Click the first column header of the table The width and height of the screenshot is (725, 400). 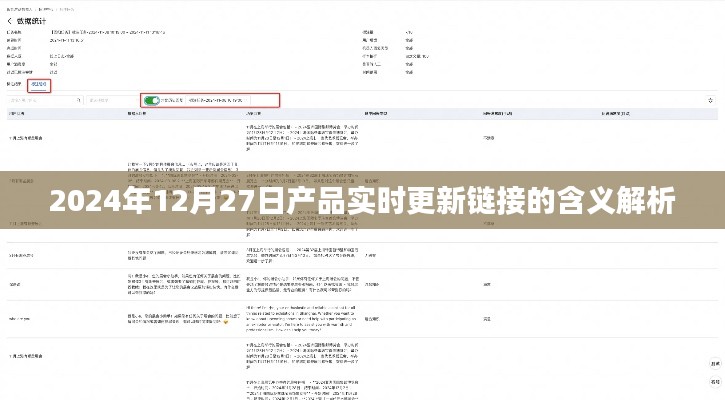(x=20, y=115)
